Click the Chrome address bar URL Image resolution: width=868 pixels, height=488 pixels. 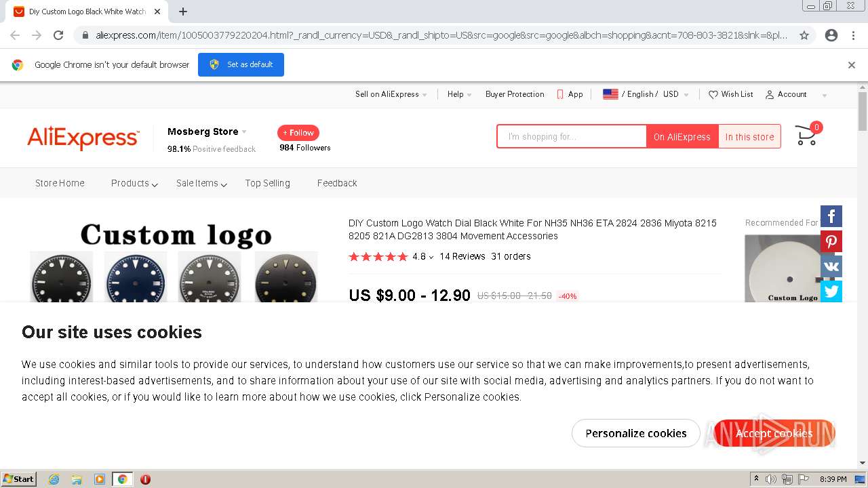coord(441,35)
